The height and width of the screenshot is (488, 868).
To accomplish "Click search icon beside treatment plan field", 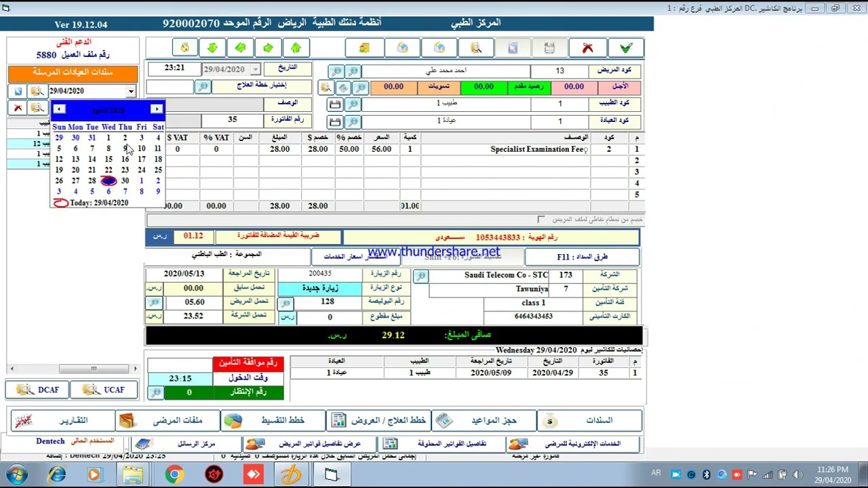I will point(203,87).
